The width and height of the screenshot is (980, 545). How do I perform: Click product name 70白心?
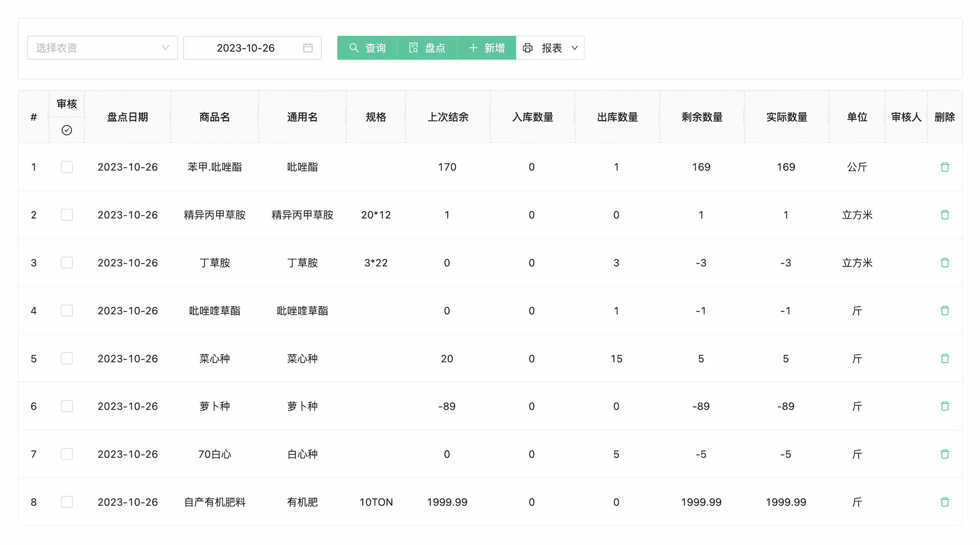point(214,454)
